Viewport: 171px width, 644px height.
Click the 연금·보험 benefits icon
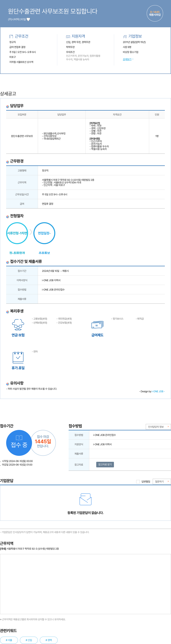18,325
